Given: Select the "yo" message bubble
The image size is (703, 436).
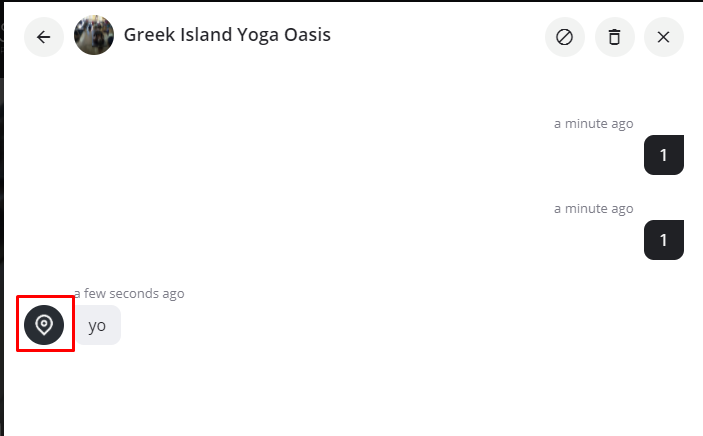Looking at the screenshot, I should click(x=98, y=325).
